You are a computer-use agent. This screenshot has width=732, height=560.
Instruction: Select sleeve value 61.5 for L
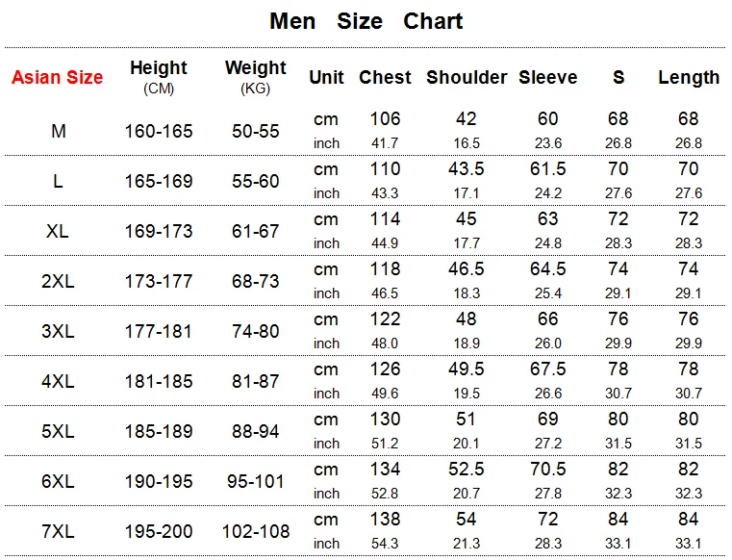pyautogui.click(x=548, y=168)
